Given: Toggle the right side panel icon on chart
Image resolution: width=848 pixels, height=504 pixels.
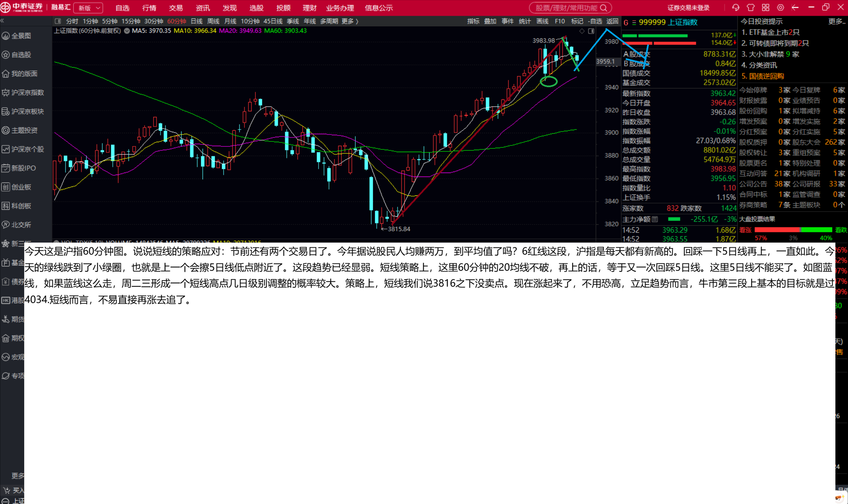Looking at the screenshot, I should point(591,31).
